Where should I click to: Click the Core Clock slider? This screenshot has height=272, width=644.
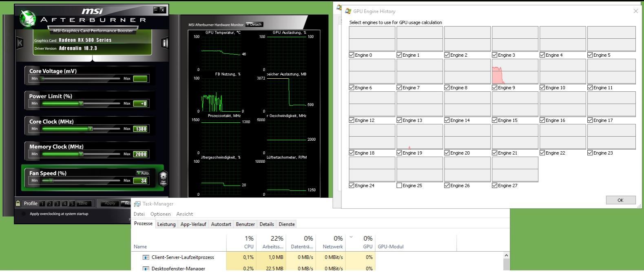[x=81, y=129]
